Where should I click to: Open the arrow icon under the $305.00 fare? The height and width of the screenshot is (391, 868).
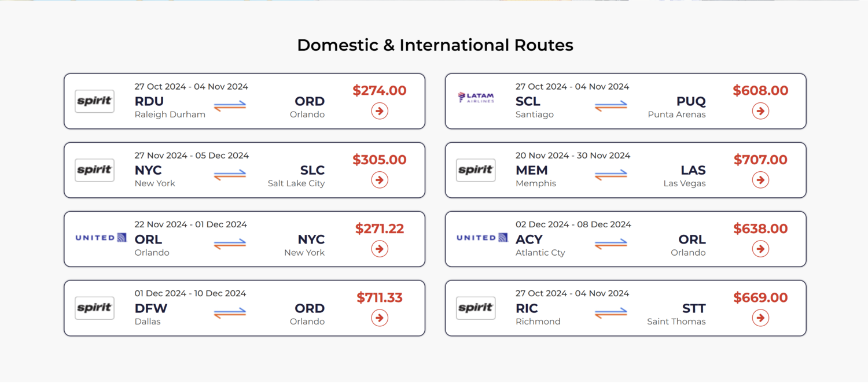pos(380,180)
